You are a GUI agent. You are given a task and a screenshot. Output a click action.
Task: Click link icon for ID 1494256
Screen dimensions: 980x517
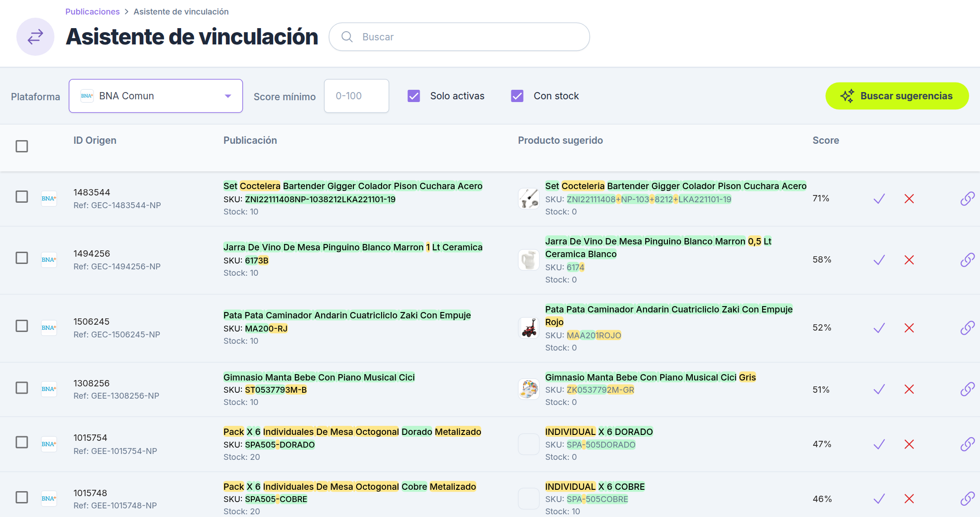tap(967, 260)
